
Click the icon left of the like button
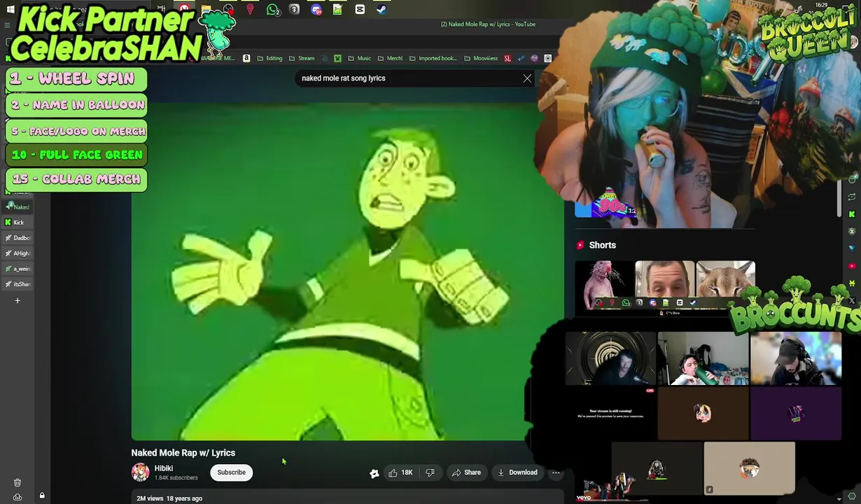tap(374, 473)
